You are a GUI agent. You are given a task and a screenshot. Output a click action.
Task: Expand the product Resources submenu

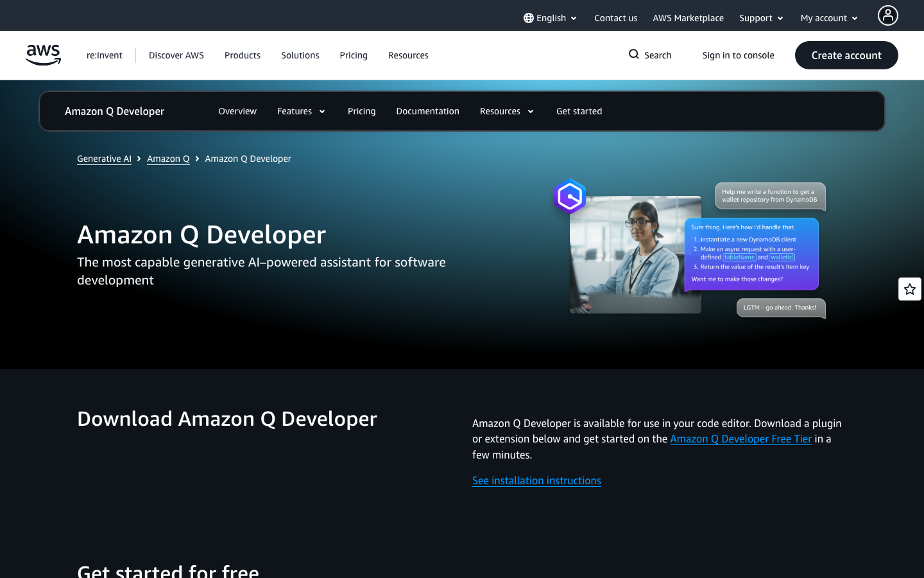coord(507,111)
